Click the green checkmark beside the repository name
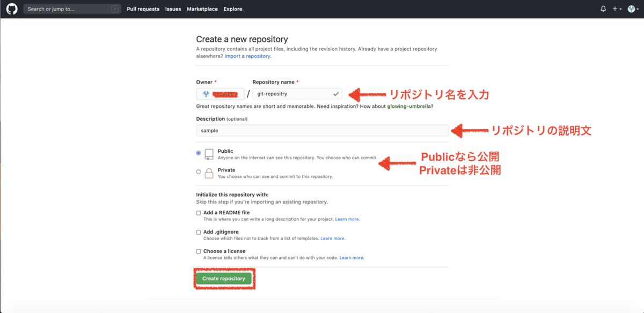 tap(335, 93)
